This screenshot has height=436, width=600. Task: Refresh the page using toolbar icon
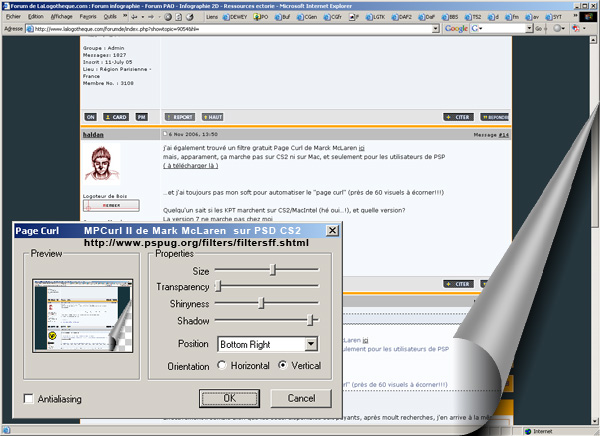tap(179, 17)
